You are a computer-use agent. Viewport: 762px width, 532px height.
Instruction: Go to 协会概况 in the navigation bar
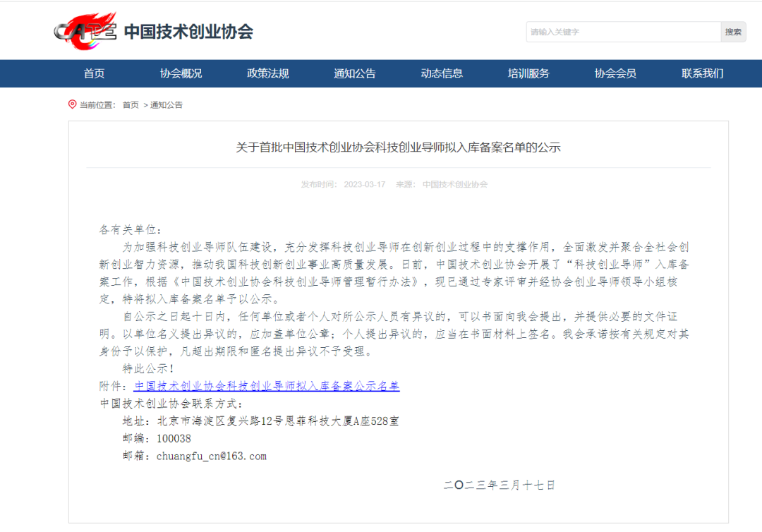(x=181, y=73)
